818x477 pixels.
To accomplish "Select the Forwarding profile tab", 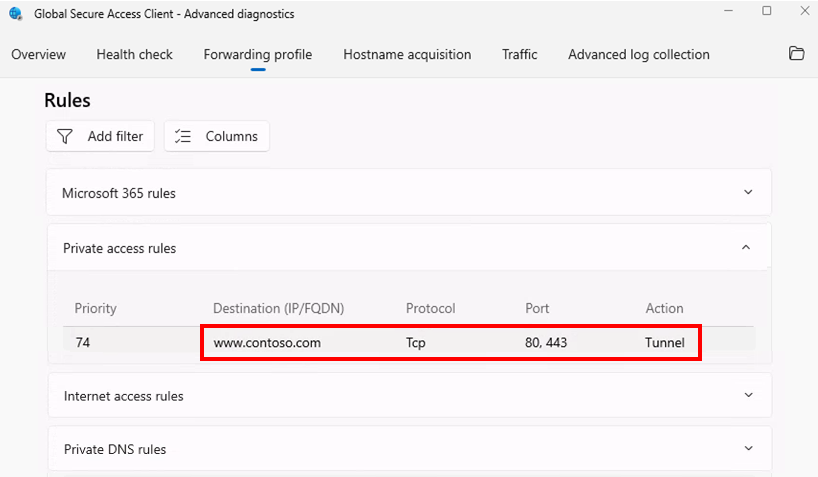I will 257,55.
